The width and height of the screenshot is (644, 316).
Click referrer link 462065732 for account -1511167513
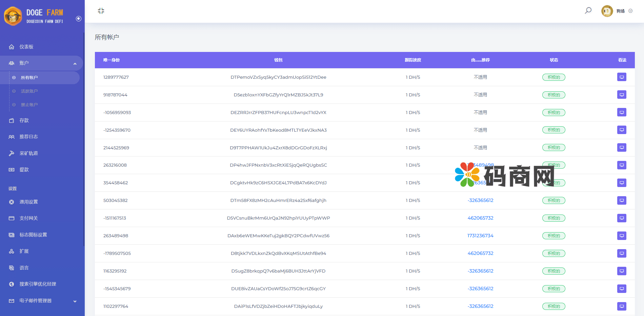(480, 218)
